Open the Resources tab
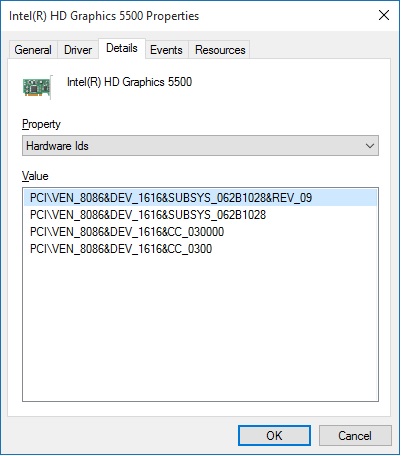 [220, 50]
